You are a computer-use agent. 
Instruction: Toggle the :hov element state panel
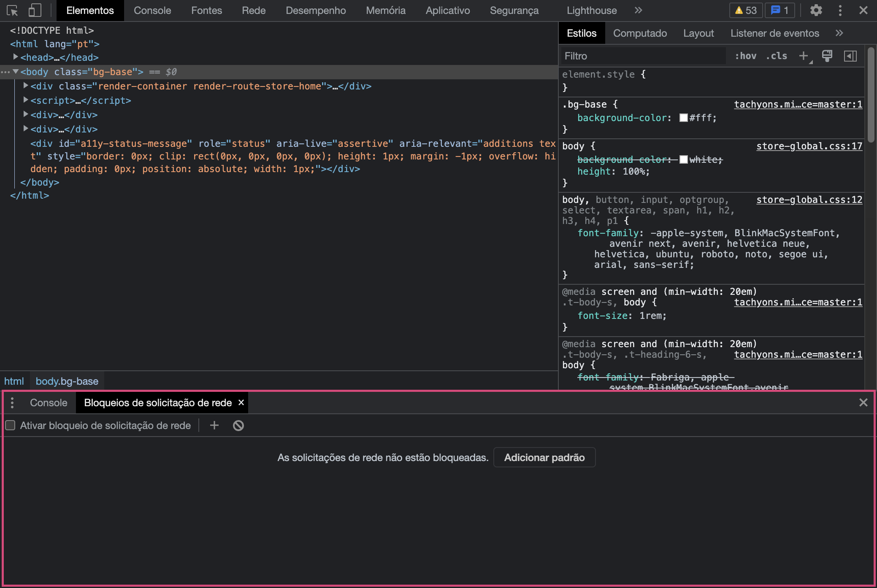746,56
